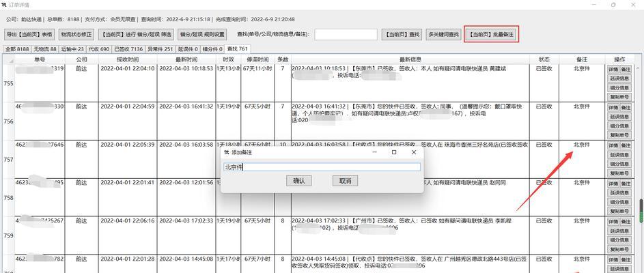Click 复制单号 in row 758
The image size is (644, 273).
pos(619,212)
